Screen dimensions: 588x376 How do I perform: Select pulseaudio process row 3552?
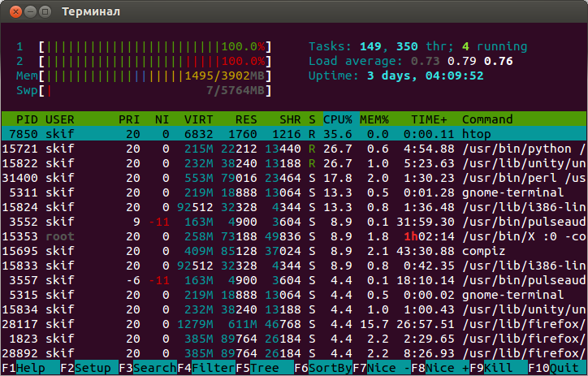tap(294, 222)
